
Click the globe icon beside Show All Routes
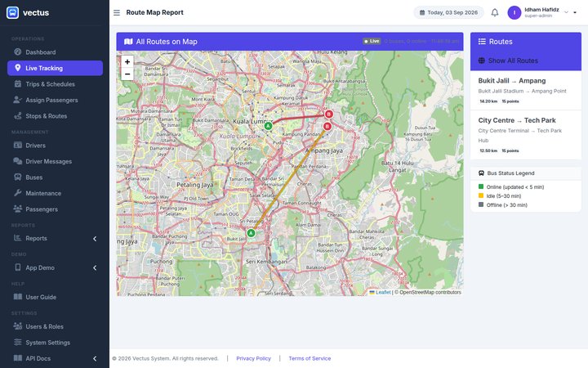[x=482, y=61]
